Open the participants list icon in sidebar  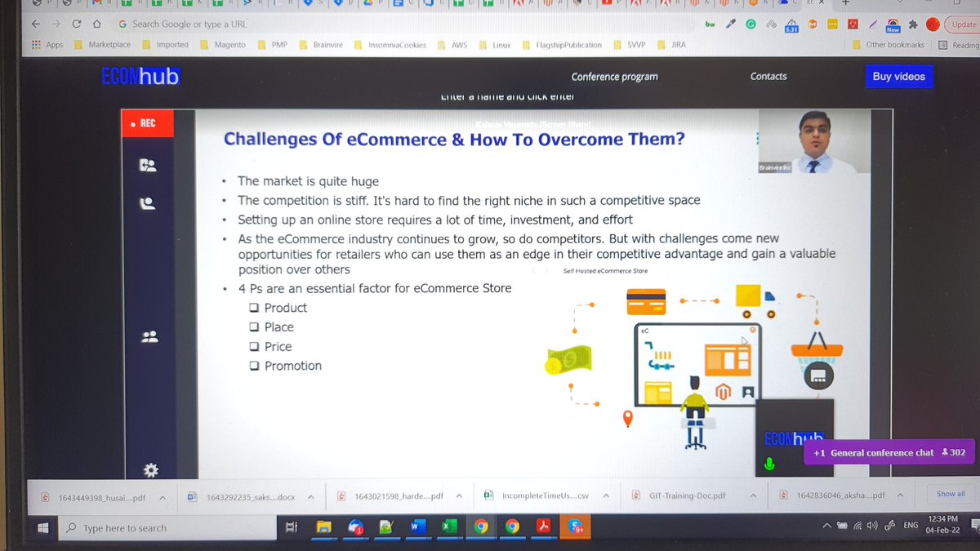pos(150,335)
